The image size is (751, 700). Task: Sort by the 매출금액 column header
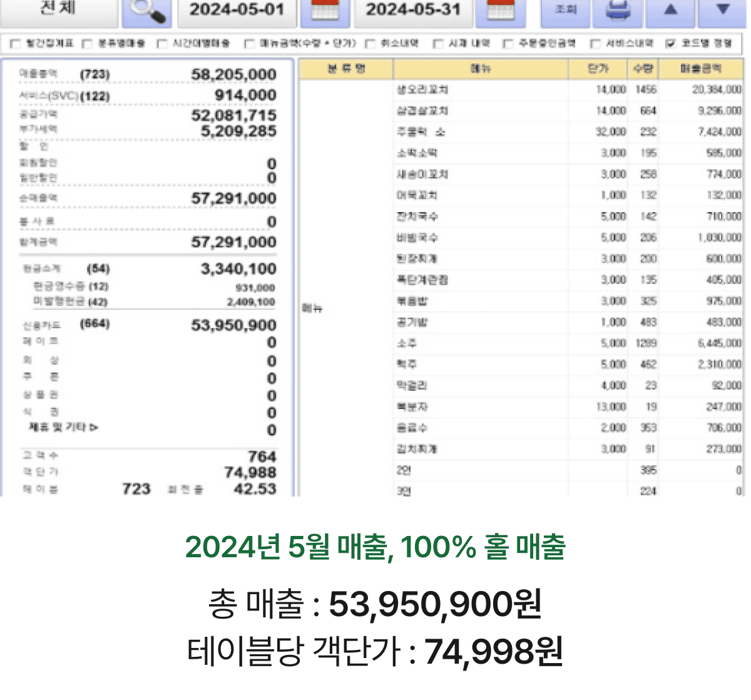point(700,69)
